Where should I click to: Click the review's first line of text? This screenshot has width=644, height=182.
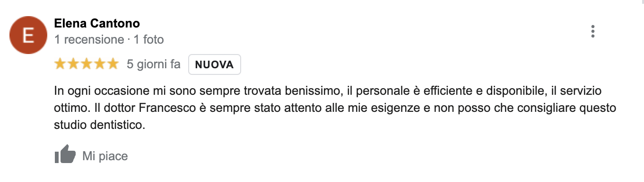point(334,91)
